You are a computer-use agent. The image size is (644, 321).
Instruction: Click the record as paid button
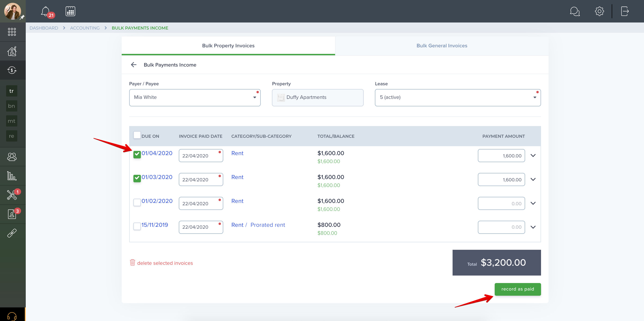(x=517, y=289)
